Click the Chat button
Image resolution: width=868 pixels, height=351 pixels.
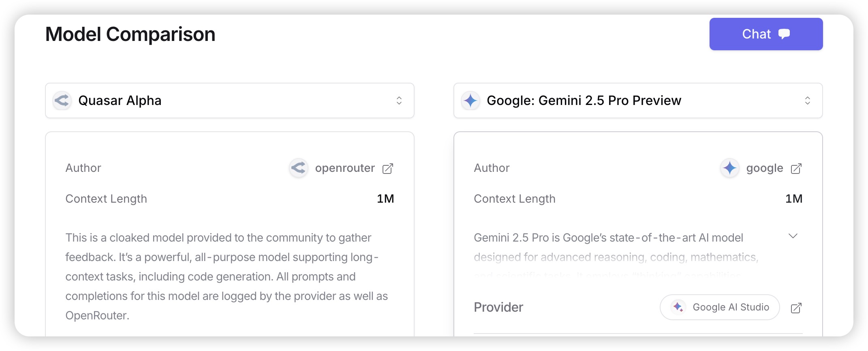coord(766,34)
